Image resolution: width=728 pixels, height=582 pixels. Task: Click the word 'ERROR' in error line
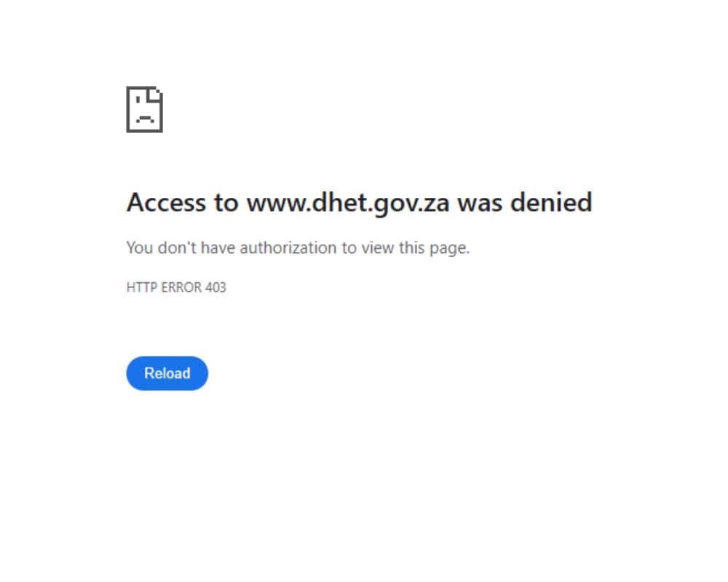[181, 287]
